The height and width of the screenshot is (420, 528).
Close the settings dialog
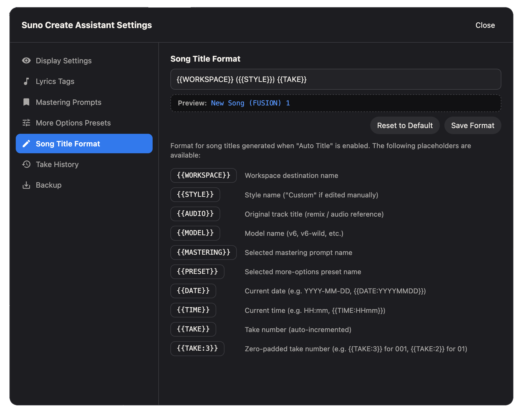pyautogui.click(x=485, y=25)
